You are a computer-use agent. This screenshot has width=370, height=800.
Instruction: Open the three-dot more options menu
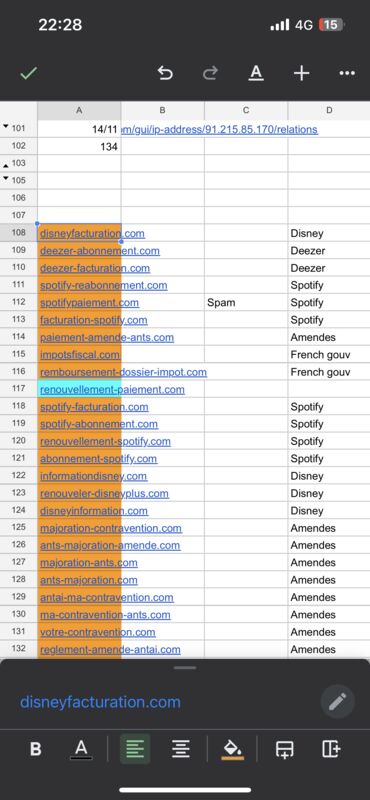[347, 73]
